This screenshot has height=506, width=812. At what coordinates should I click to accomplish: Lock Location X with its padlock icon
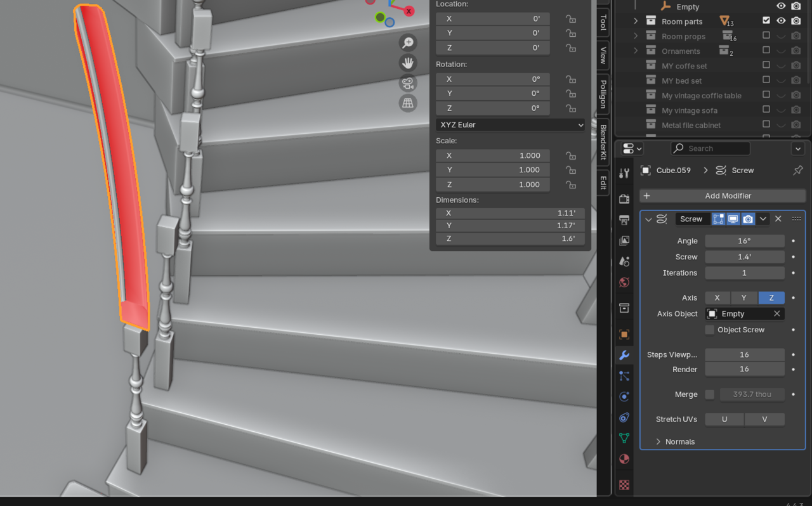coord(571,19)
